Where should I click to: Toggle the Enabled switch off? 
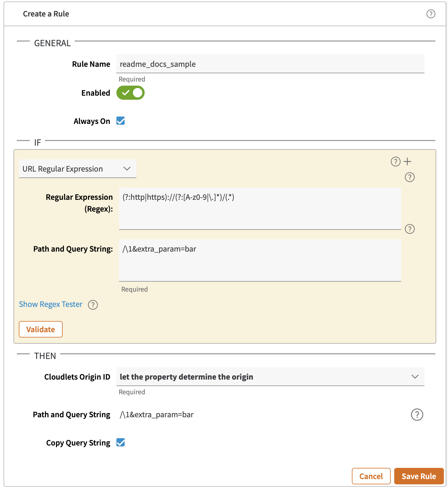click(x=131, y=93)
